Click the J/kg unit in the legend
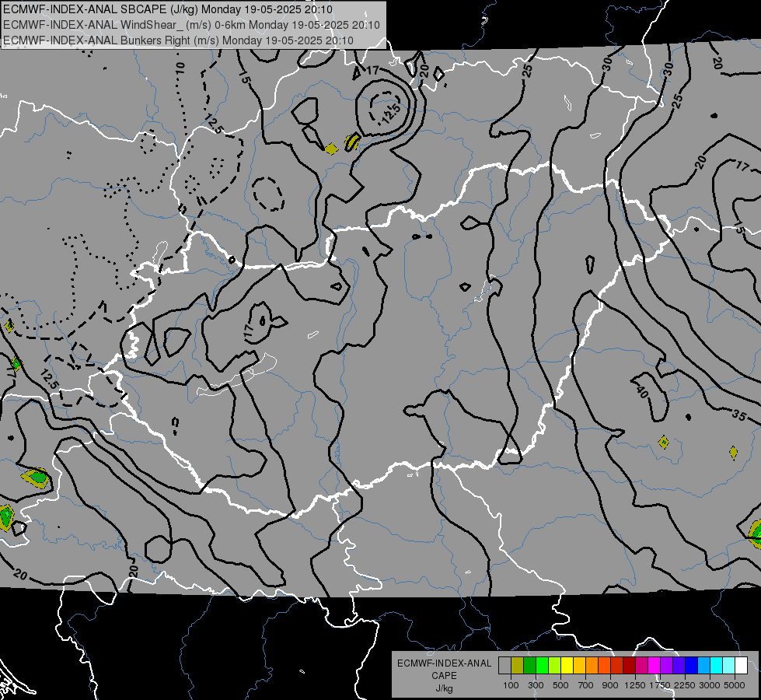 click(444, 688)
